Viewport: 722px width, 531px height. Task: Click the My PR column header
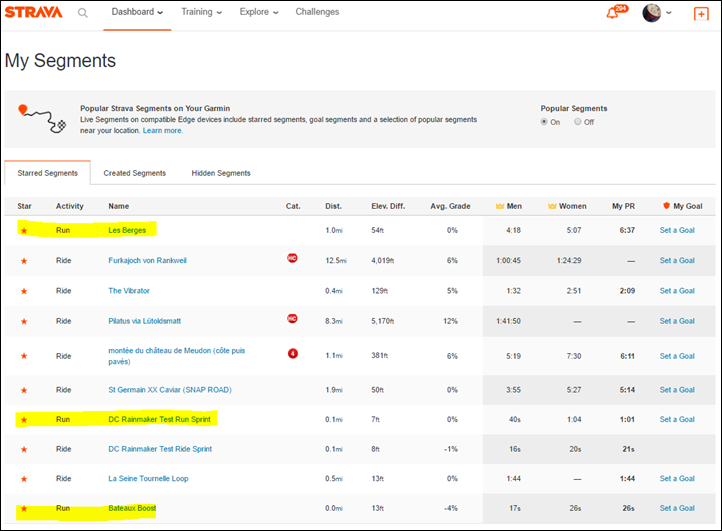623,206
